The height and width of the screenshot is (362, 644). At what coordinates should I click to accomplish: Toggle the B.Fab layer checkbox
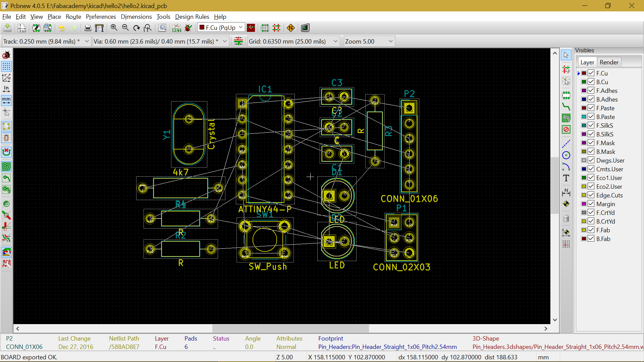pos(591,239)
